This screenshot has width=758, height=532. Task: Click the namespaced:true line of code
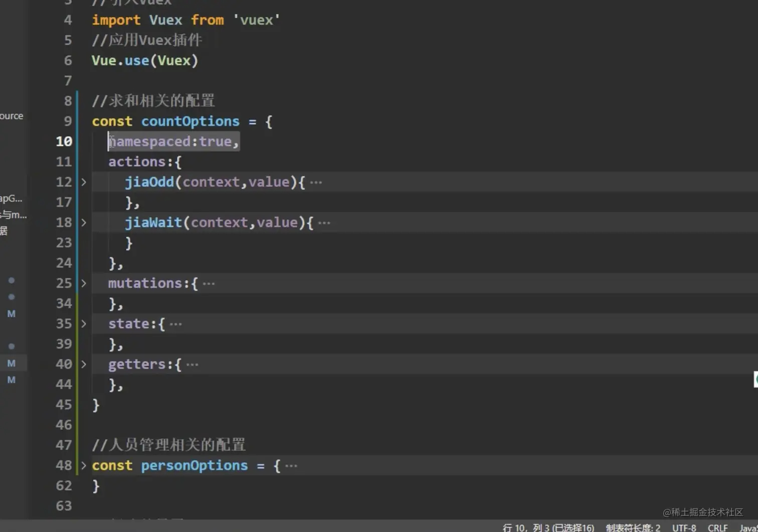173,141
